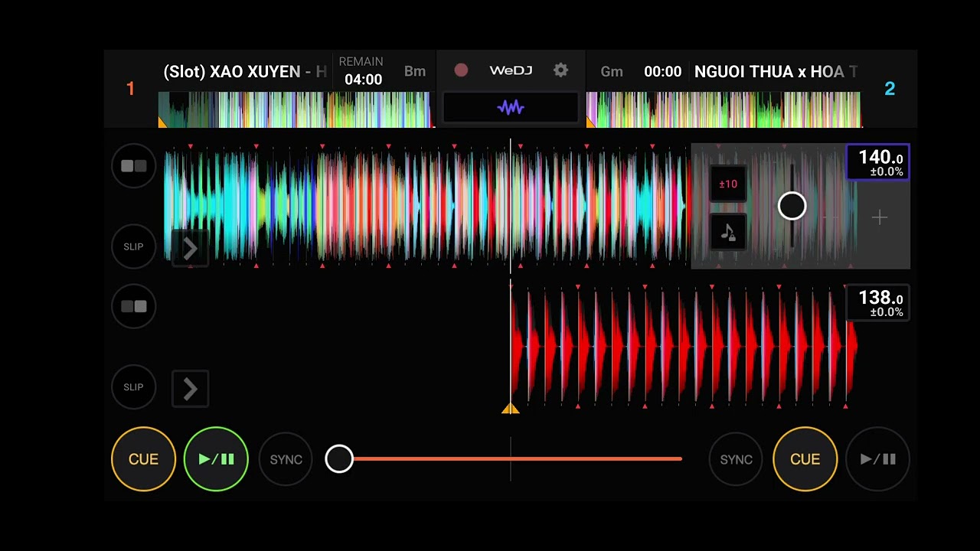Click the tempo slider knob
Screen dimensions: 980x551
coord(792,206)
